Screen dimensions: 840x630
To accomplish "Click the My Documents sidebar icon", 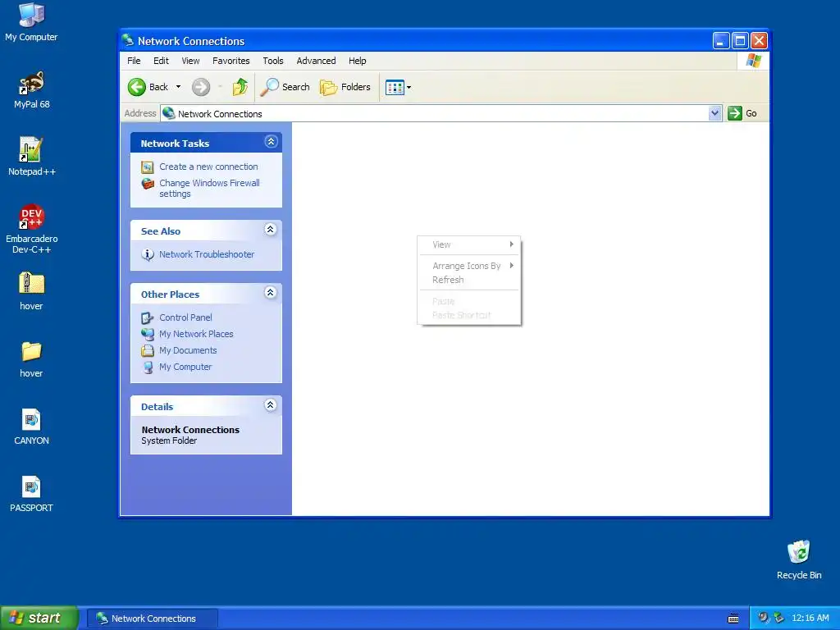I will 148,351.
